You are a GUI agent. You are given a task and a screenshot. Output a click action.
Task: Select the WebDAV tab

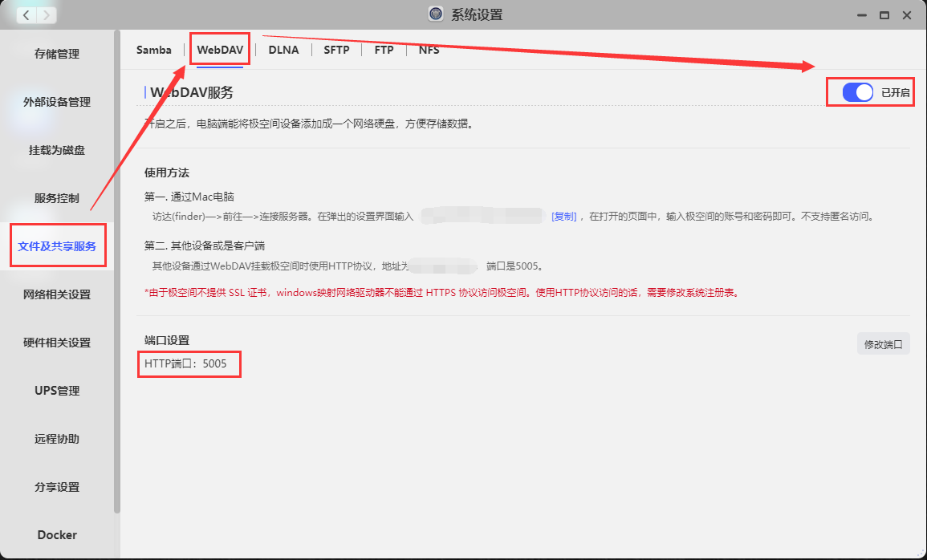click(220, 50)
